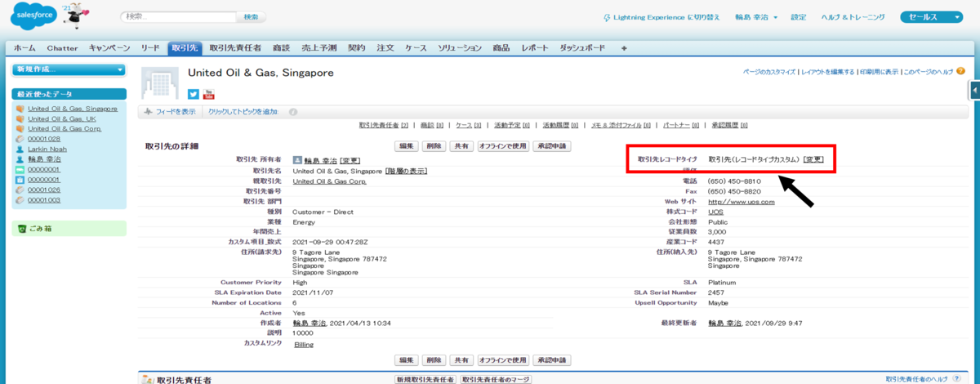The height and width of the screenshot is (384, 980).
Task: Open 00001028 in recent items
Action: (x=44, y=139)
